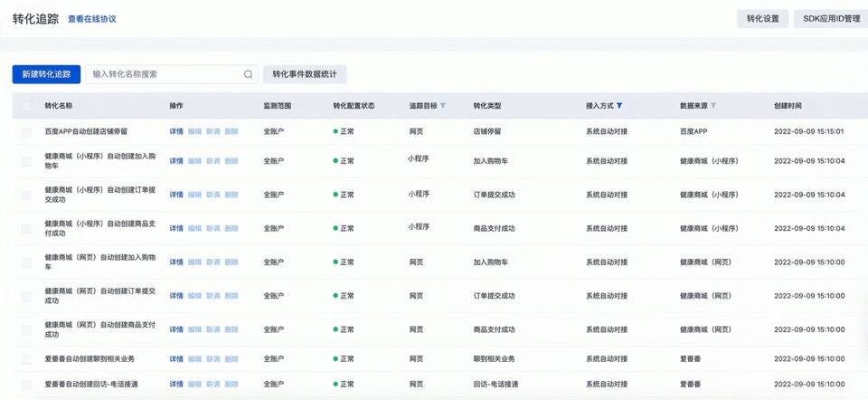This screenshot has height=400, width=868.
Task: Open 转化事件数据统计
Action: (305, 74)
